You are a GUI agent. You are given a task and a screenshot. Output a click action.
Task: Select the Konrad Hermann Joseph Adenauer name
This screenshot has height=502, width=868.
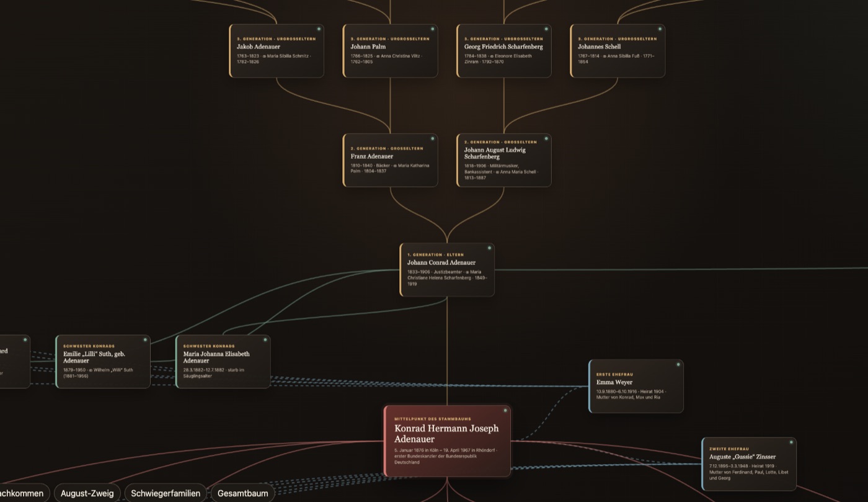pyautogui.click(x=446, y=434)
